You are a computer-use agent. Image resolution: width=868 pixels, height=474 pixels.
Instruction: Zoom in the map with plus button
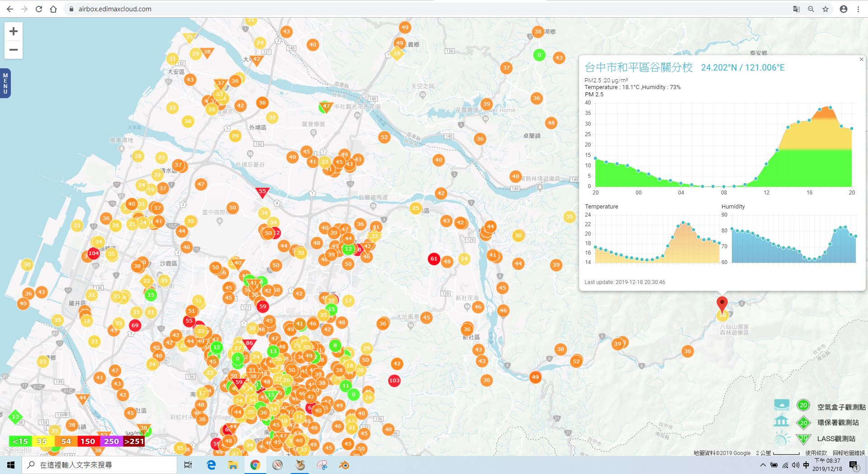click(x=14, y=31)
